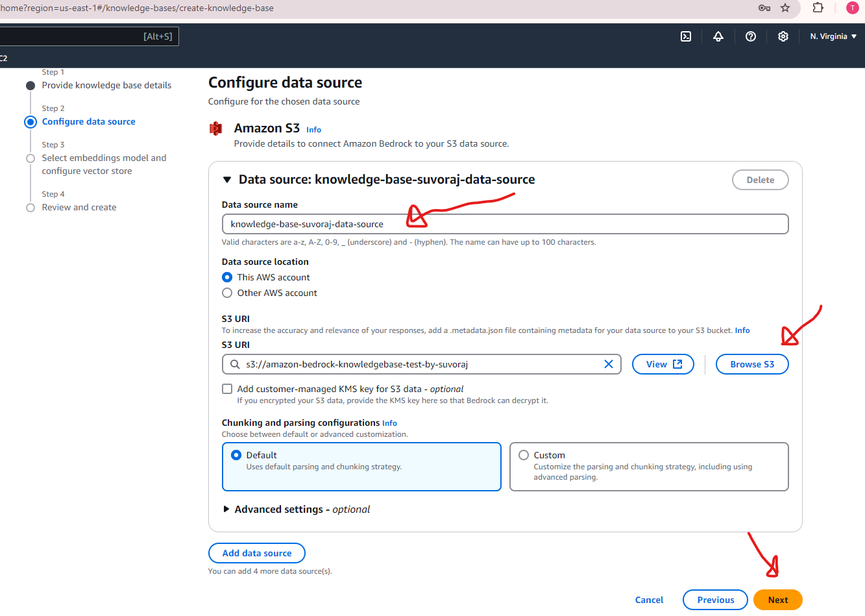Screen dimensions: 865x616
Task: Open bucket in new tab via View icon
Action: click(663, 364)
